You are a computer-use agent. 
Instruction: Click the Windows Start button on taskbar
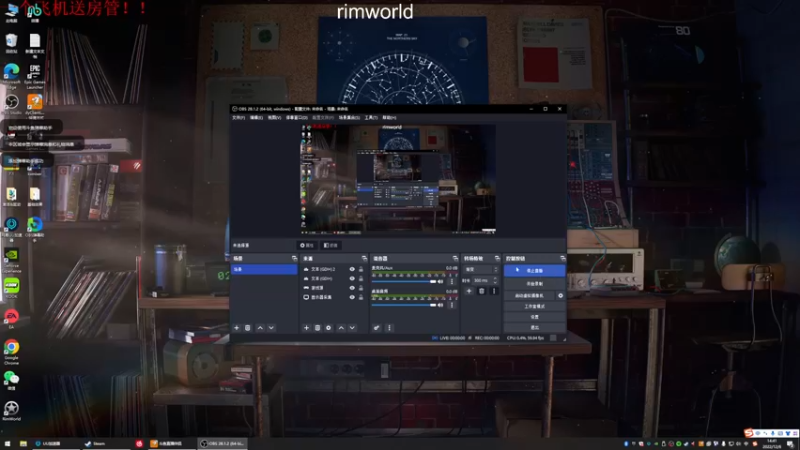7,444
